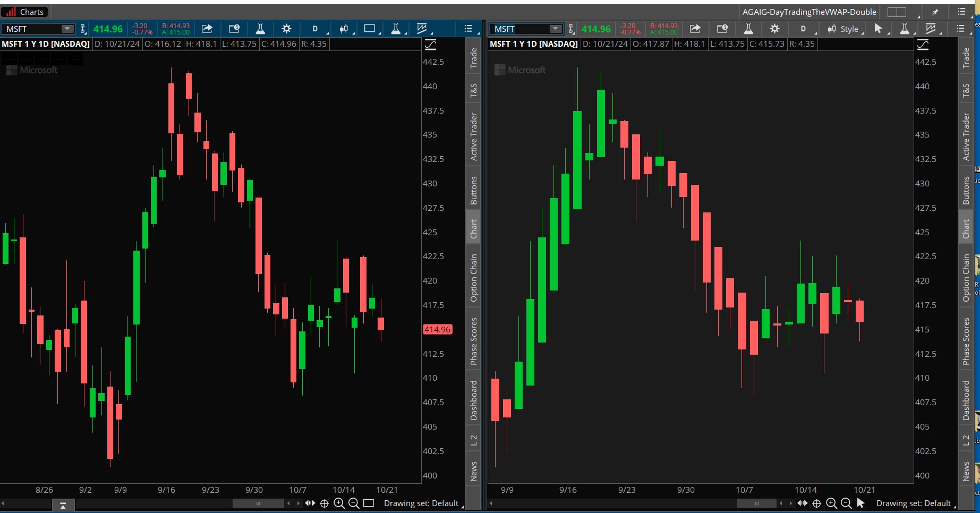
Task: Open right chart patterns beaker dropdown
Action: (x=906, y=29)
